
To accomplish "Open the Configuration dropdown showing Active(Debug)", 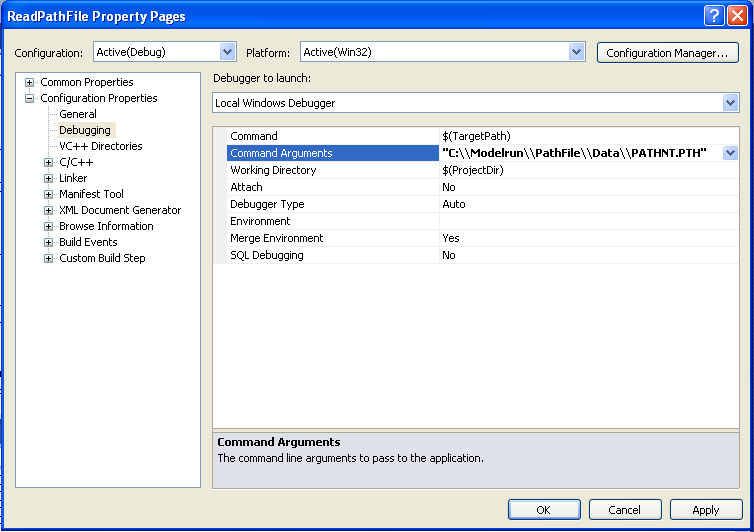I will pyautogui.click(x=164, y=52).
